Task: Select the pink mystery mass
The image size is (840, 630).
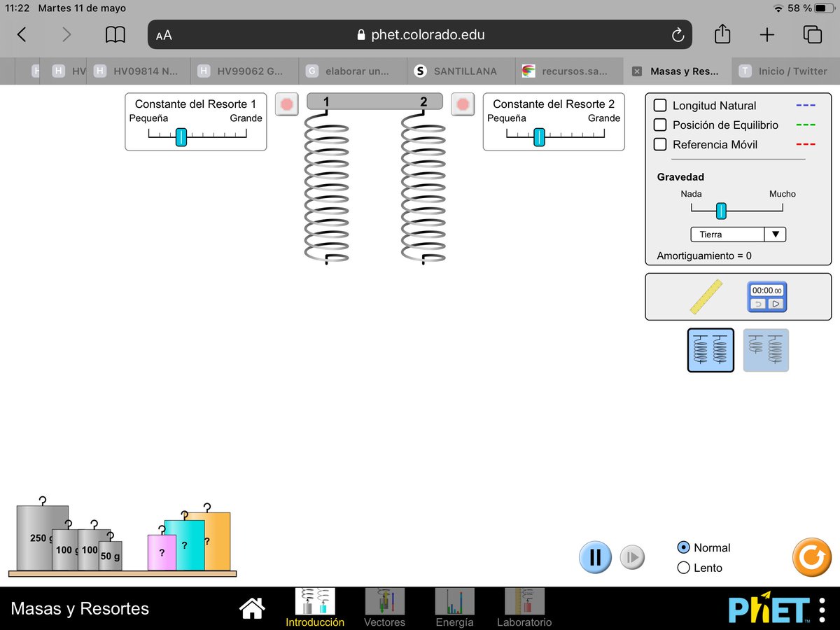Action: coord(162,552)
